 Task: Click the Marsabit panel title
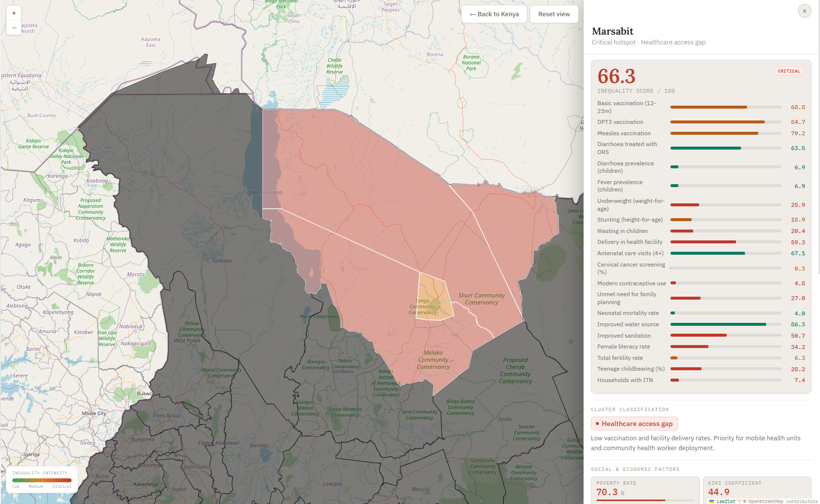point(613,31)
